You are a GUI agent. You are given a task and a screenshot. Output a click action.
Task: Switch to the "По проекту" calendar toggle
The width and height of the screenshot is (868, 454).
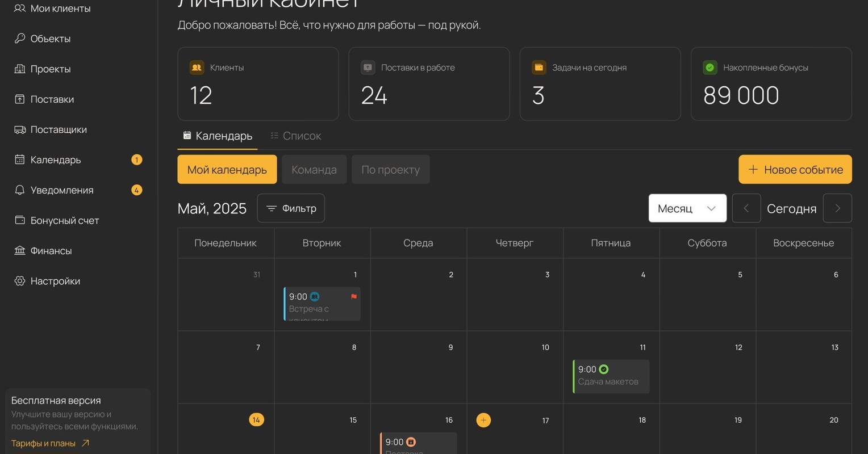pos(390,170)
